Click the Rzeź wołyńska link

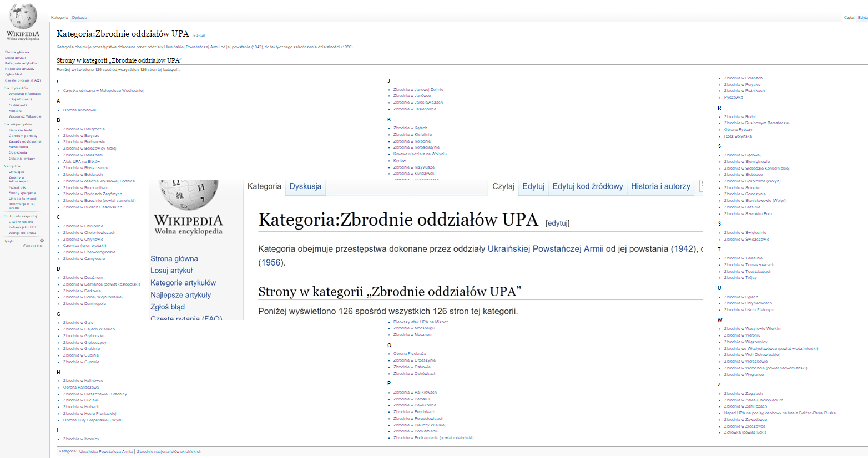738,136
